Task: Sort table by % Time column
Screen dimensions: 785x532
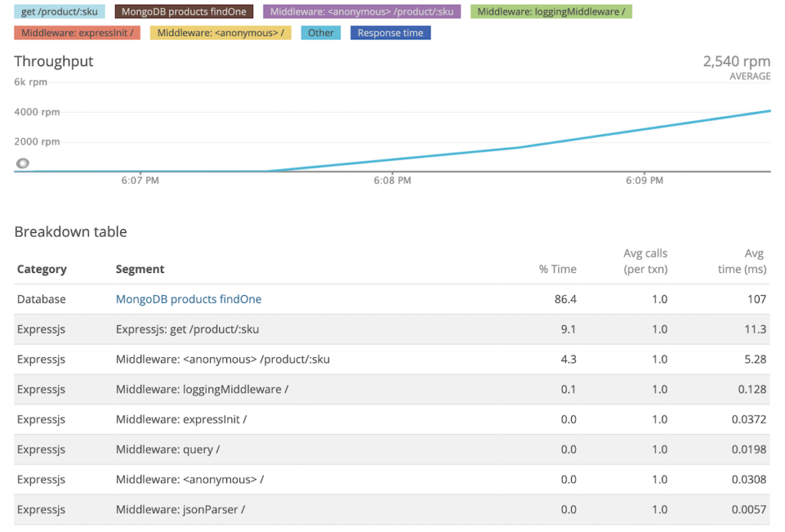Action: (x=557, y=269)
